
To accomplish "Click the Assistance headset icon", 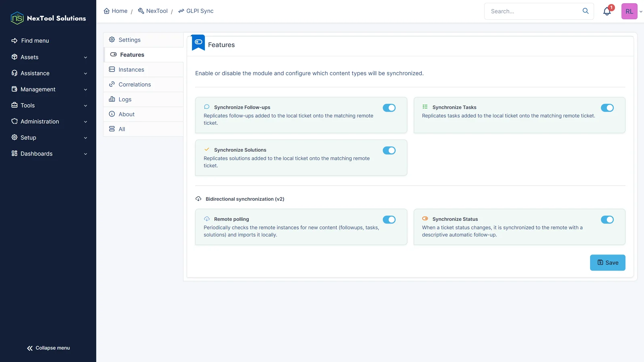I will 14,73.
